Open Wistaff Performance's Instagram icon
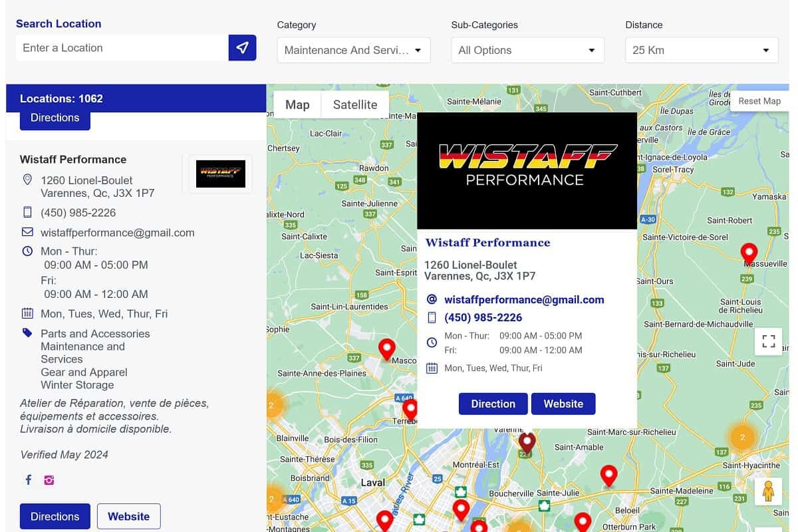This screenshot has width=798, height=532. (x=49, y=479)
